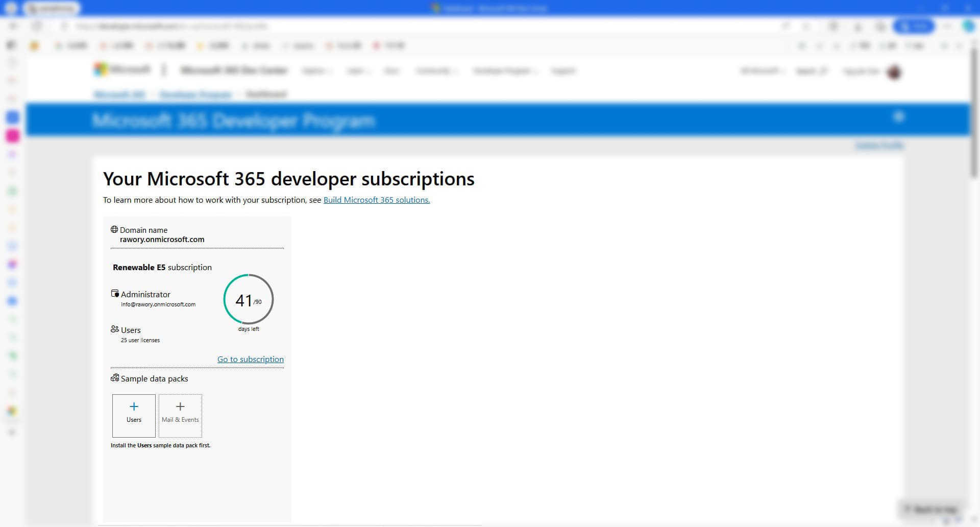Screen dimensions: 980x527
Task: Select the info@rawory.onmicrosoft.com admin email
Action: [x=158, y=304]
